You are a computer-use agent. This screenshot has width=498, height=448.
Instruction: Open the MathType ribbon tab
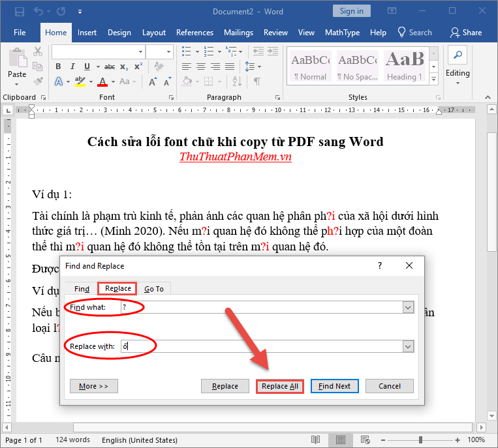coord(342,33)
